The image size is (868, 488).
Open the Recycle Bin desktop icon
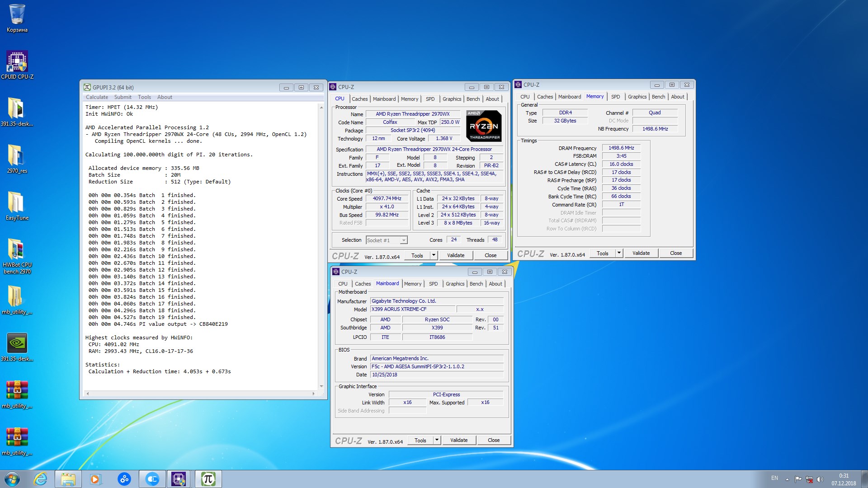coord(17,18)
